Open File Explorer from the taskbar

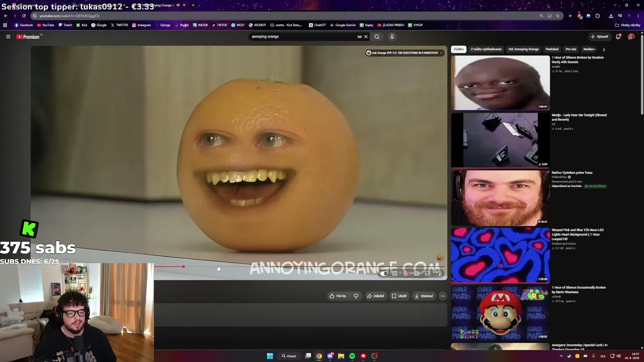(341, 356)
